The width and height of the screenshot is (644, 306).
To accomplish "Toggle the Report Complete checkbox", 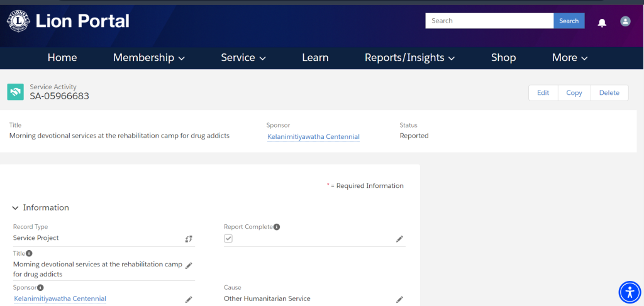I will (228, 238).
